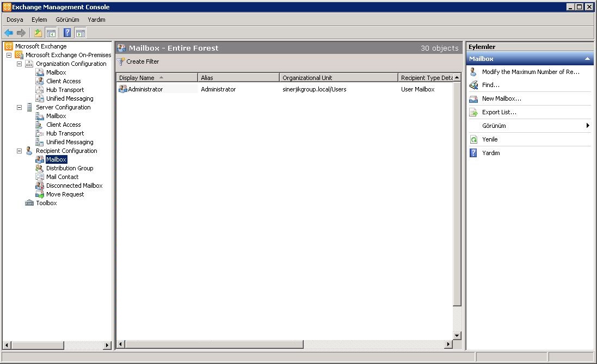This screenshot has height=364, width=597.
Task: Collapse the Organization Configuration tree node
Action: 19,64
